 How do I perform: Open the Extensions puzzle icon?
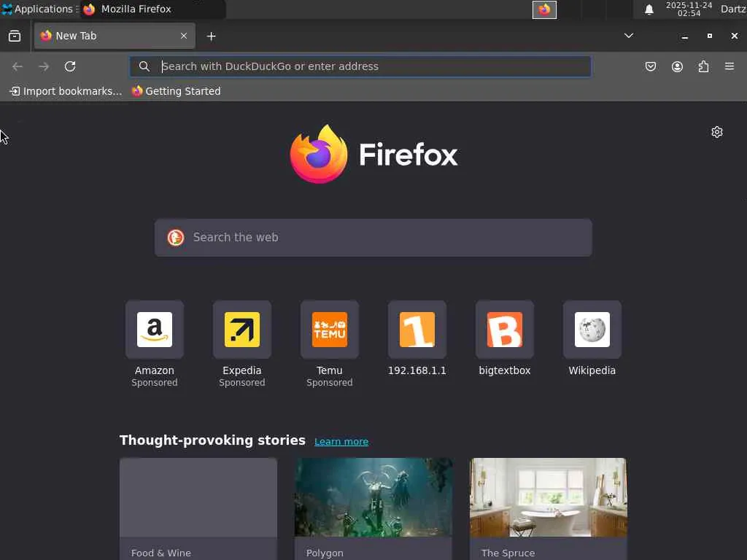(x=703, y=66)
